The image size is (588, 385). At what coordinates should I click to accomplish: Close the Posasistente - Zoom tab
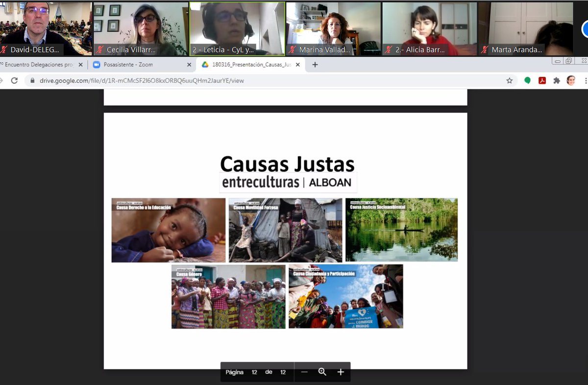tap(189, 65)
